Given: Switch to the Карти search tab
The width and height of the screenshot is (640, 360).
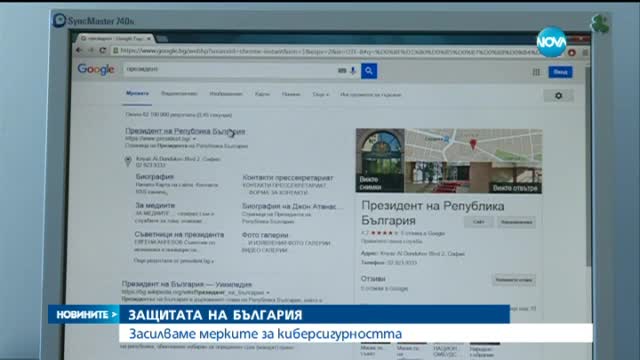Looking at the screenshot, I should point(262,94).
